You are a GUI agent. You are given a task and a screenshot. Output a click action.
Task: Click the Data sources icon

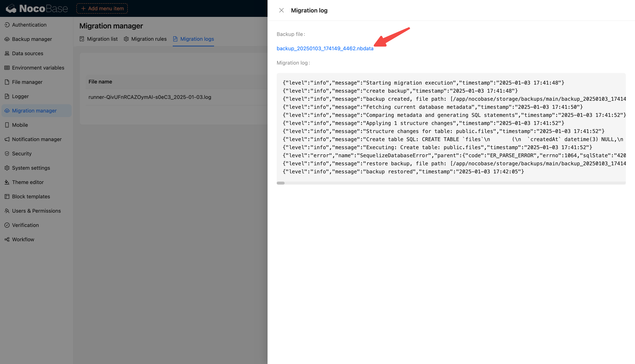click(7, 54)
